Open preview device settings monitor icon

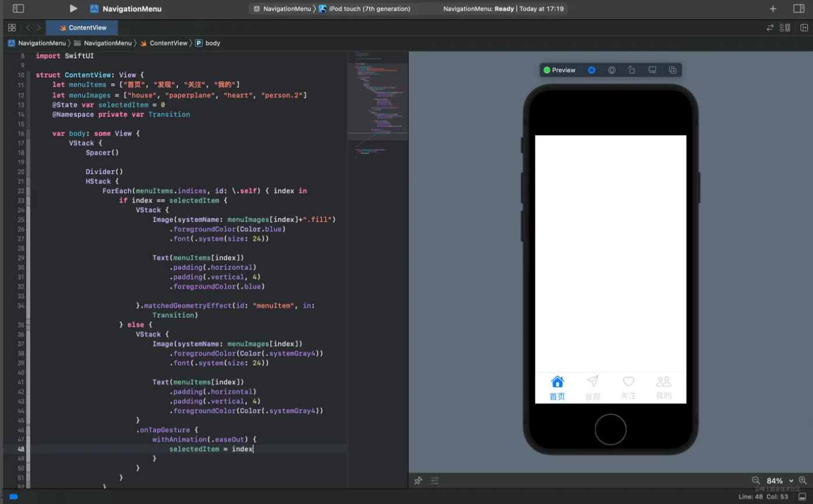(652, 70)
